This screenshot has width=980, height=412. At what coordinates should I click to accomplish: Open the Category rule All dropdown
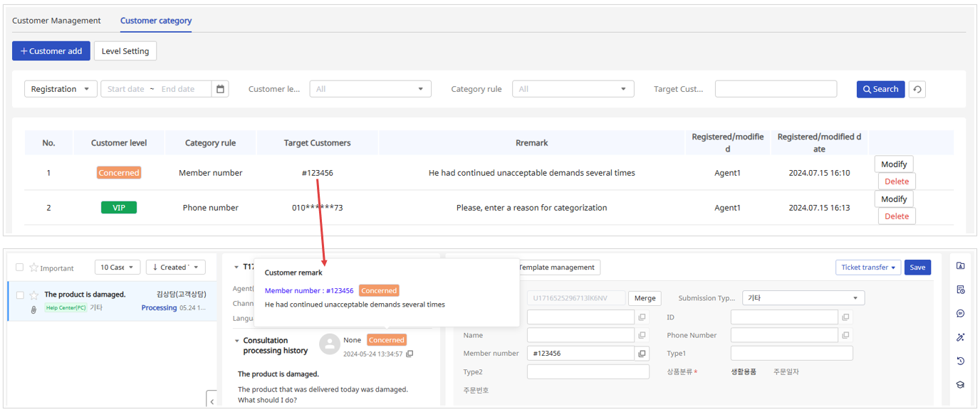tap(573, 89)
